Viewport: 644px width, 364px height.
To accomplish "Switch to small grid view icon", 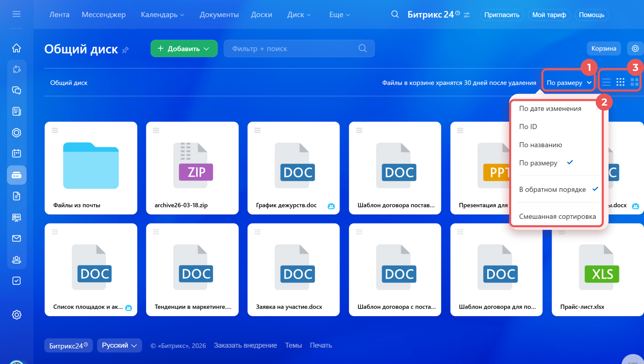I will (620, 82).
